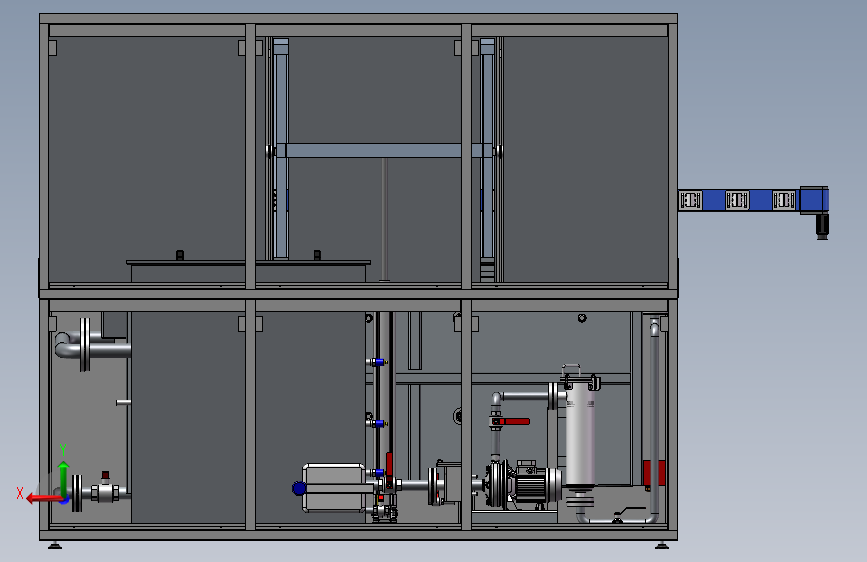Pick the red block in the lower-right bay
This screenshot has width=867, height=562.
tap(654, 473)
